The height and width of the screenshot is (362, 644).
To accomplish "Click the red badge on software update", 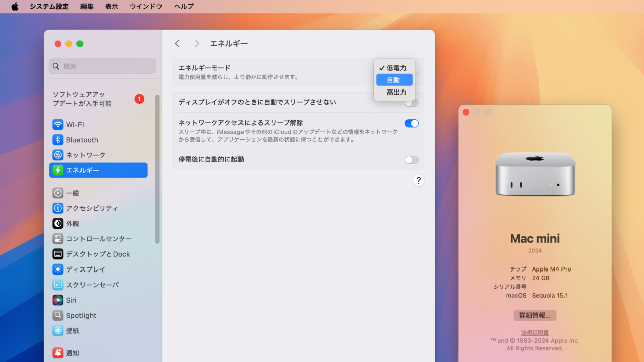I will 139,99.
